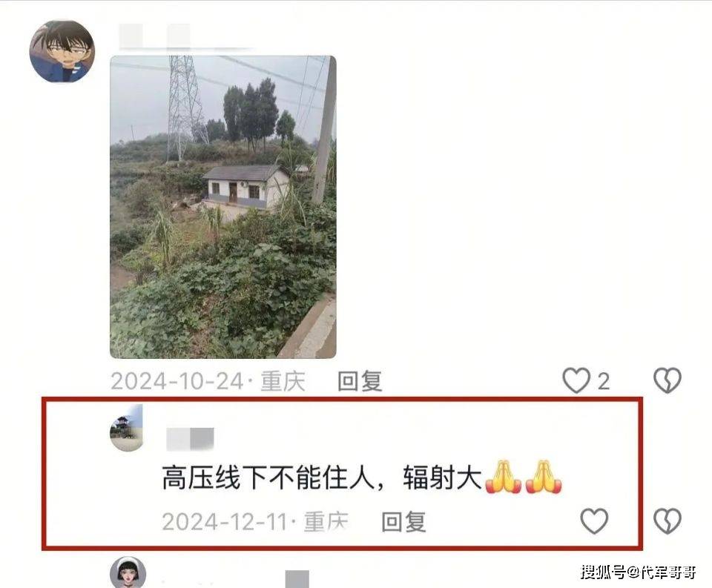Open the house under power tower photo
The height and width of the screenshot is (588, 712).
coord(223,207)
